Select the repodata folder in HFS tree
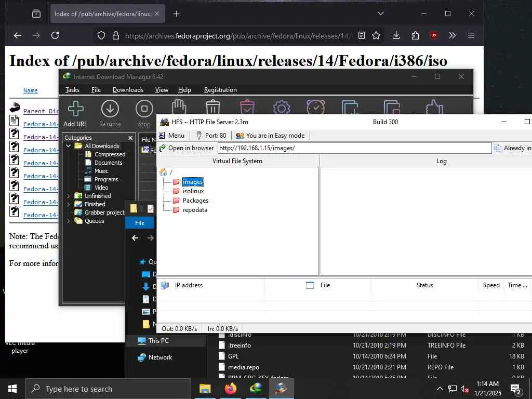Screen dimensions: 532x399 pos(195,210)
